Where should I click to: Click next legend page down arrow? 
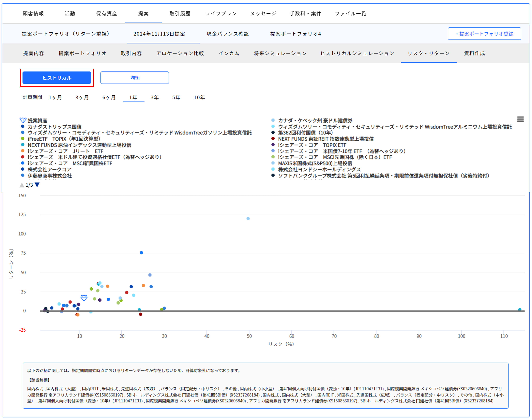pos(37,185)
